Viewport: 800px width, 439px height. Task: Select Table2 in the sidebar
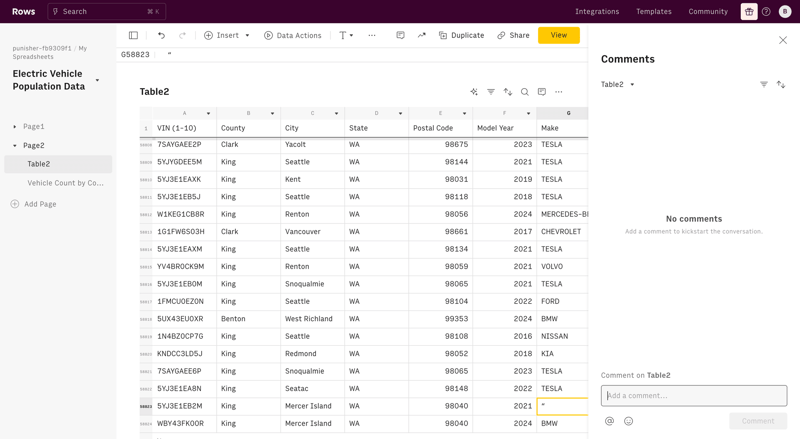pos(58,164)
